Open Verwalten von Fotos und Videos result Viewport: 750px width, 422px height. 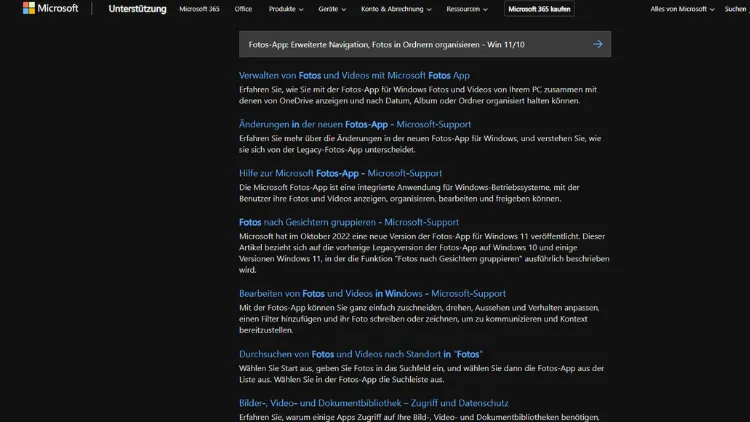pyautogui.click(x=354, y=75)
